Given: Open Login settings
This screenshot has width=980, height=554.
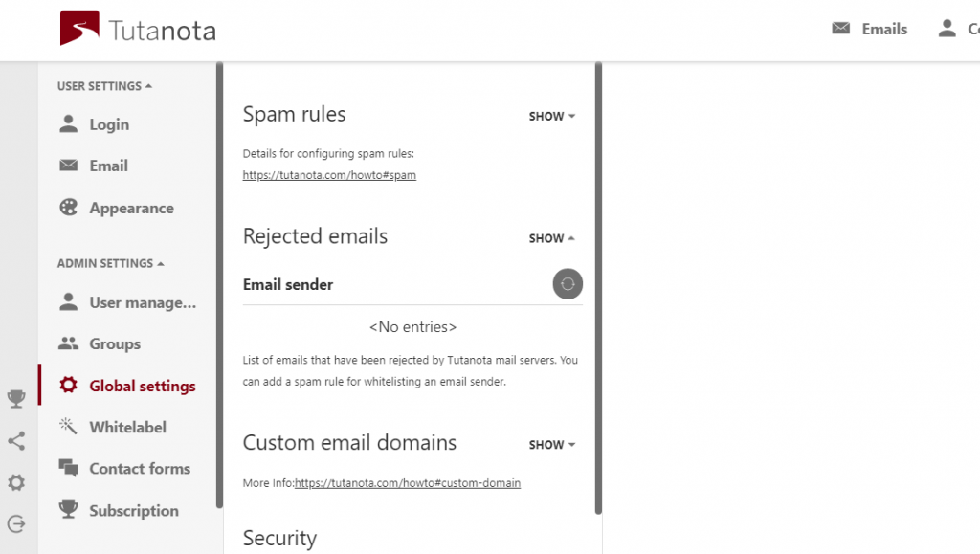Looking at the screenshot, I should pyautogui.click(x=109, y=124).
